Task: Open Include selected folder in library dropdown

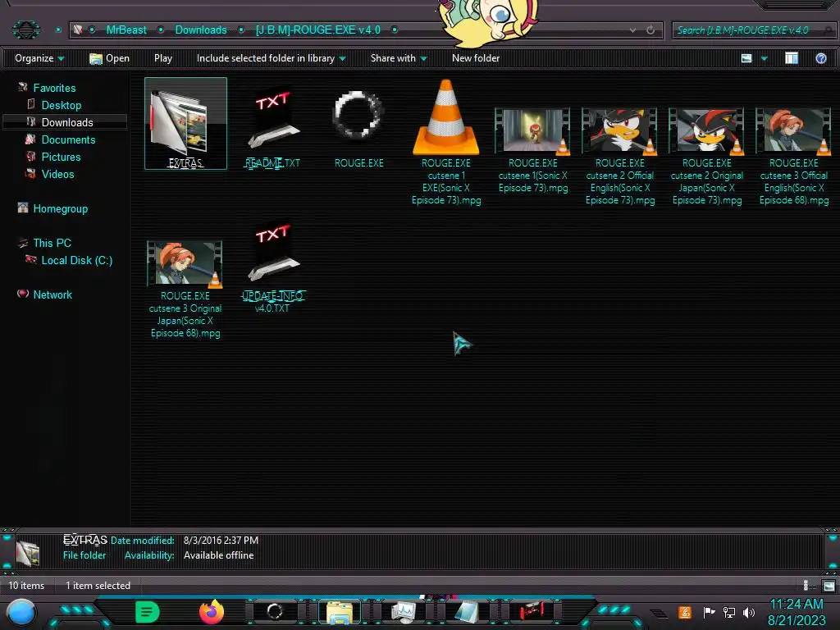Action: 271,58
